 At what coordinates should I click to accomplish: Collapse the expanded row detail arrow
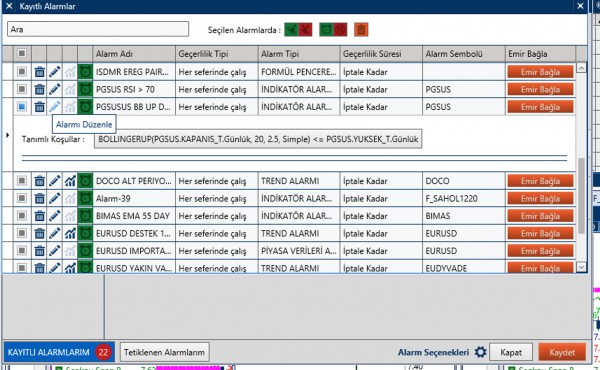(x=7, y=135)
